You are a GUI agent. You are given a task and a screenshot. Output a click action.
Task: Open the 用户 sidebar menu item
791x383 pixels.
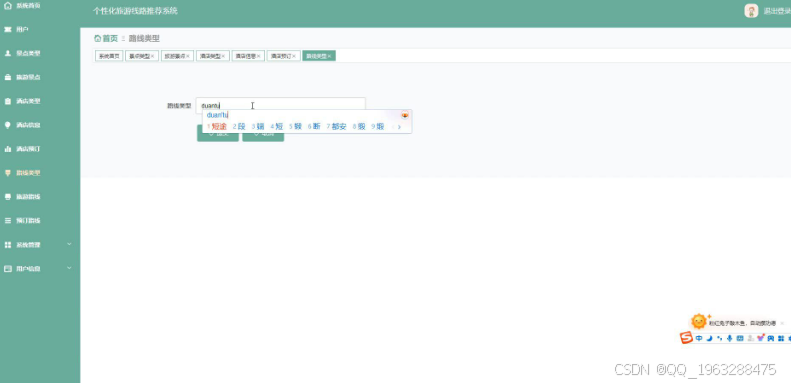(22, 30)
